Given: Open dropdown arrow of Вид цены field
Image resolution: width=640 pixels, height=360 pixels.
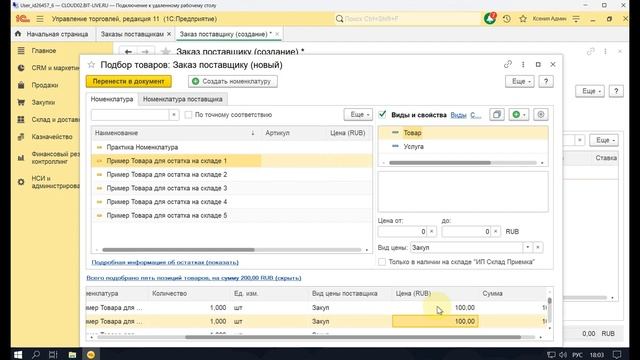Looking at the screenshot, I should pyautogui.click(x=527, y=247).
